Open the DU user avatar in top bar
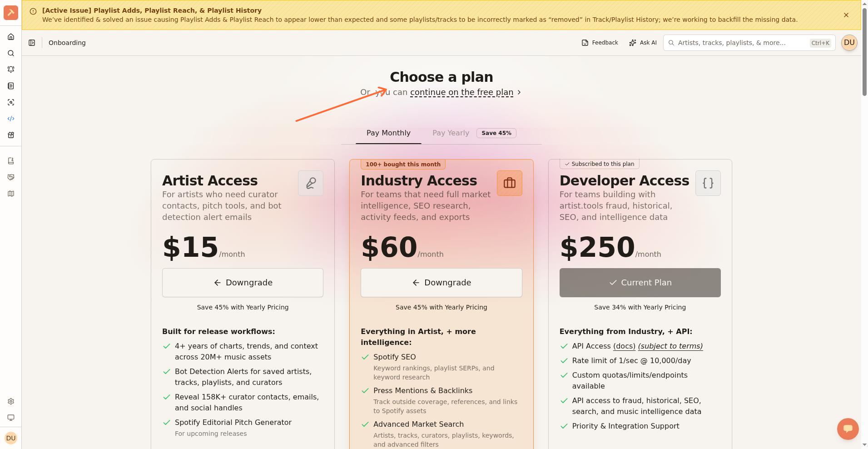Viewport: 868px width, 449px height. (x=849, y=43)
